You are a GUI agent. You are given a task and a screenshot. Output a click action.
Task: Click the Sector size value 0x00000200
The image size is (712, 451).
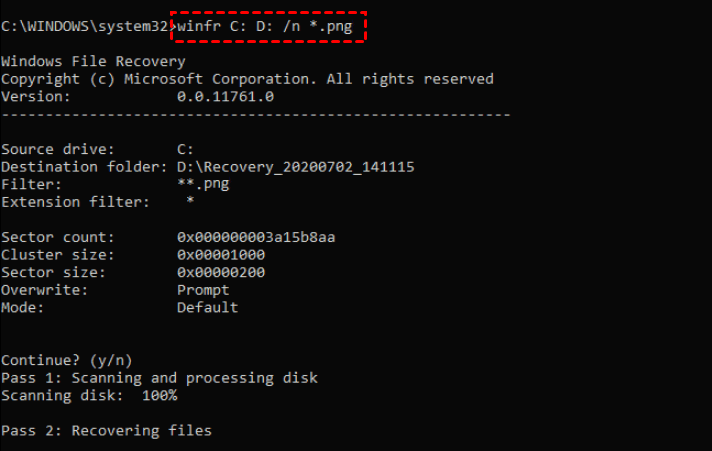221,272
